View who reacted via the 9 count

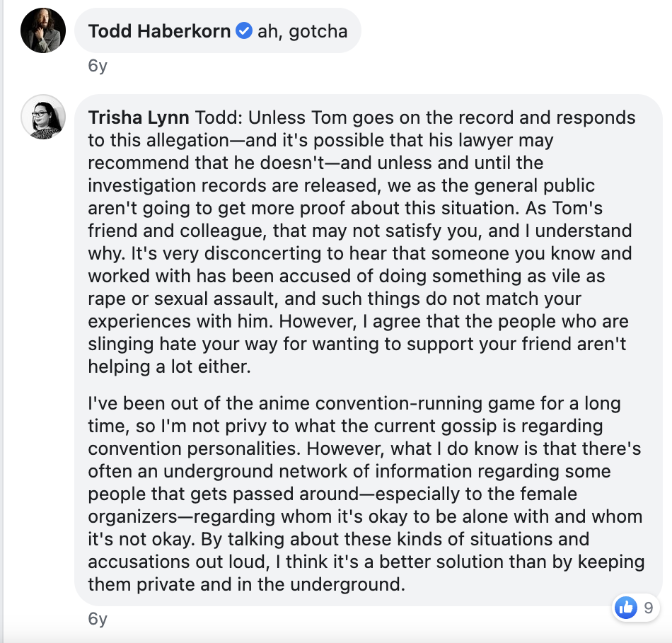coord(648,608)
